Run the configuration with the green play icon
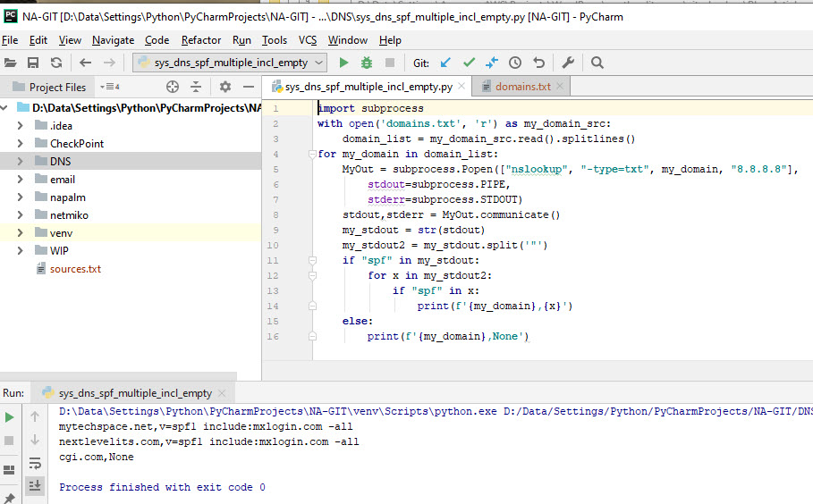The height and width of the screenshot is (504, 813). (343, 63)
